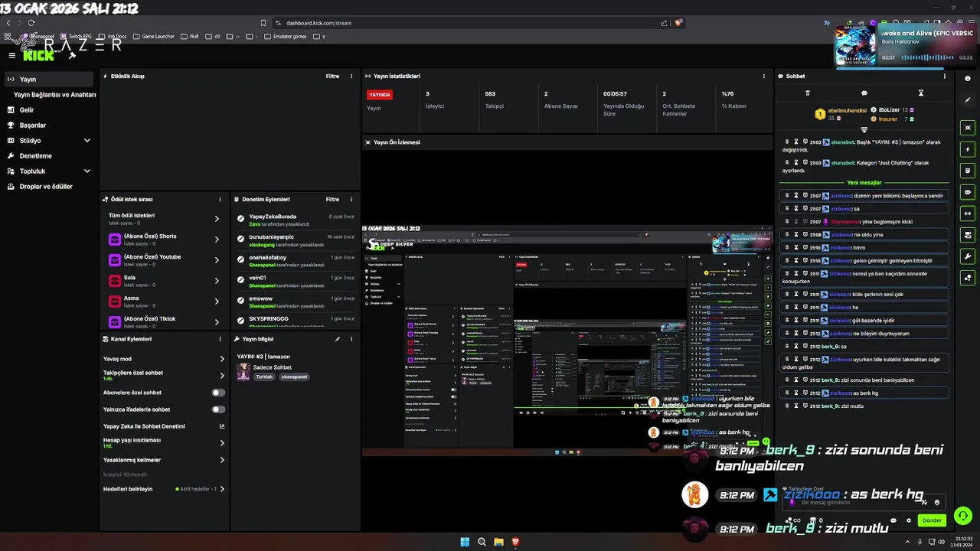
Task: Select Yayın in the sidebar
Action: (49, 80)
